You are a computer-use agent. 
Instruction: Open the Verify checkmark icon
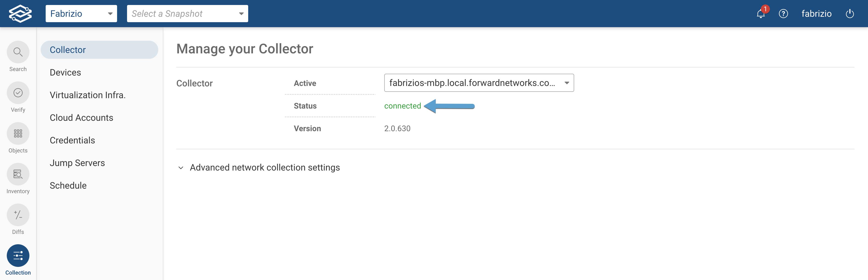pos(18,93)
